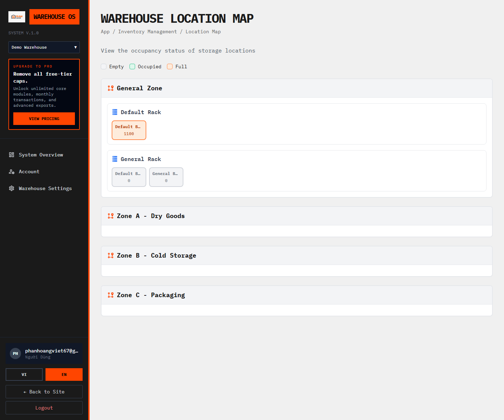The image size is (504, 420).
Task: Click the phanhoangviet67 user email
Action: pos(52,351)
